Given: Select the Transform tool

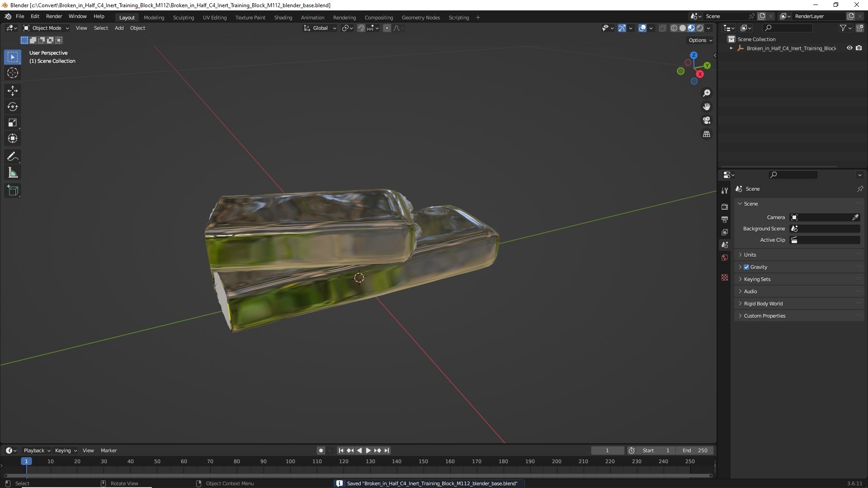Looking at the screenshot, I should (13, 138).
